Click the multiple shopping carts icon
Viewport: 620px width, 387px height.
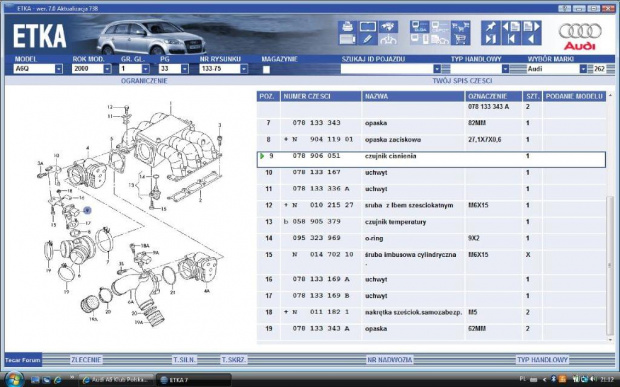[x=460, y=26]
